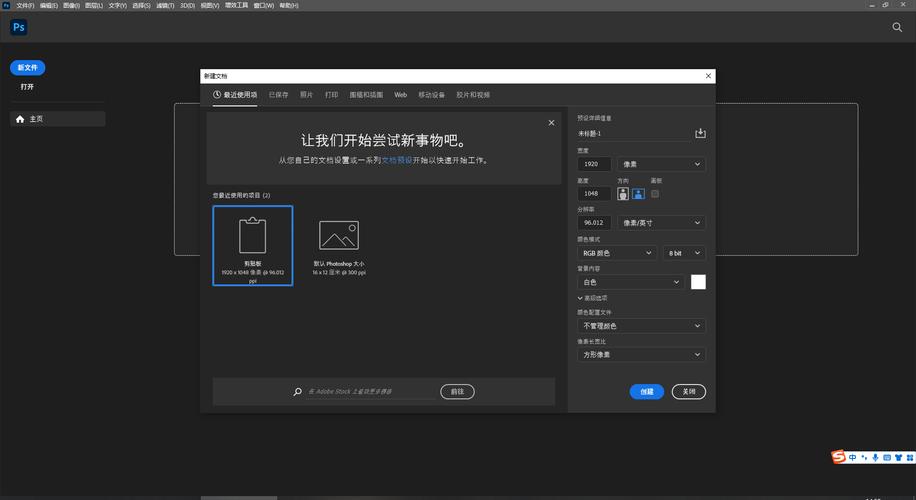Click the small Ps icon in title bar

coord(6,5)
